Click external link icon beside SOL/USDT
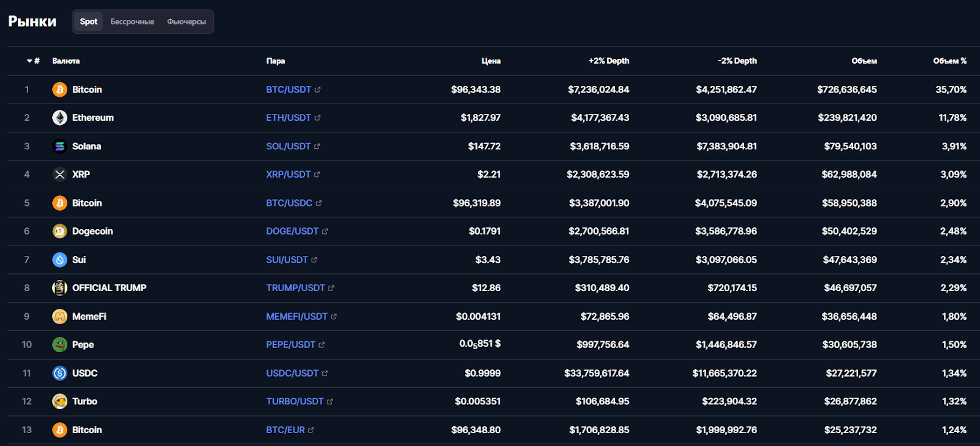This screenshot has width=980, height=446. pos(317,146)
